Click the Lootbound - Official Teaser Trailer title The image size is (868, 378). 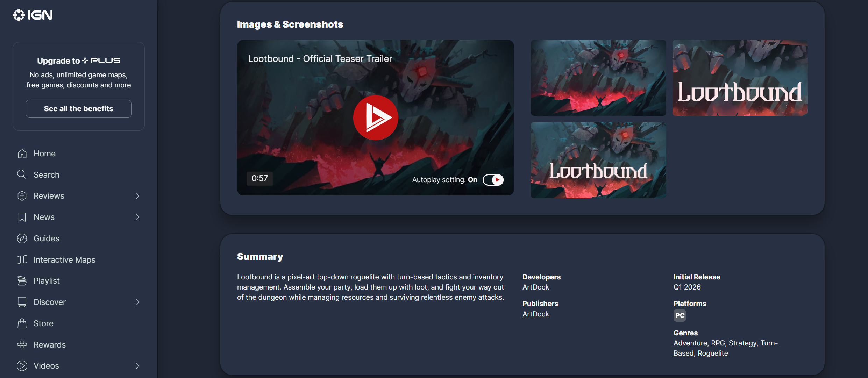click(320, 59)
